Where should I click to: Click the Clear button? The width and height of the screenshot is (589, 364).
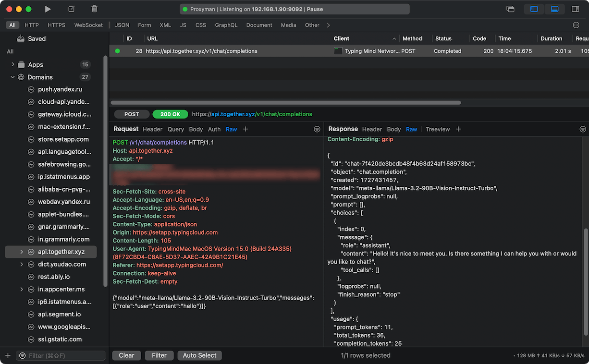(126, 355)
